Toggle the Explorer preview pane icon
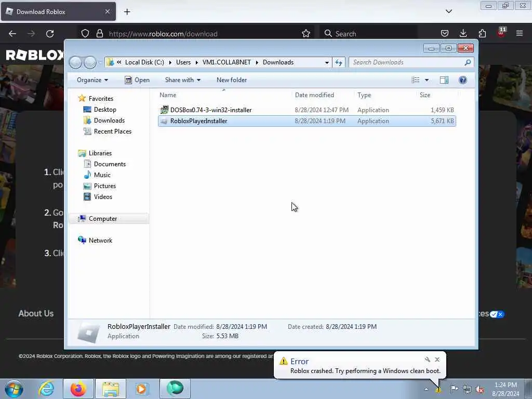The image size is (532, 399). [x=444, y=80]
